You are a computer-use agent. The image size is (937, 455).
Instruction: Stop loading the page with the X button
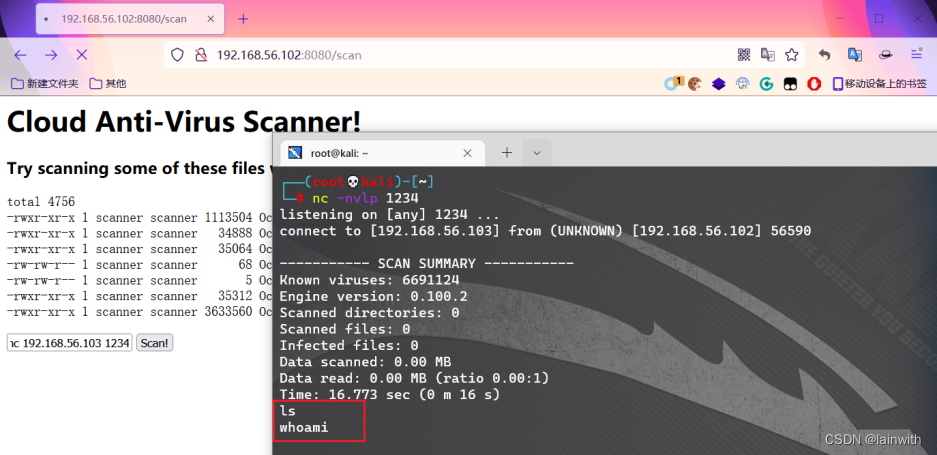click(82, 55)
